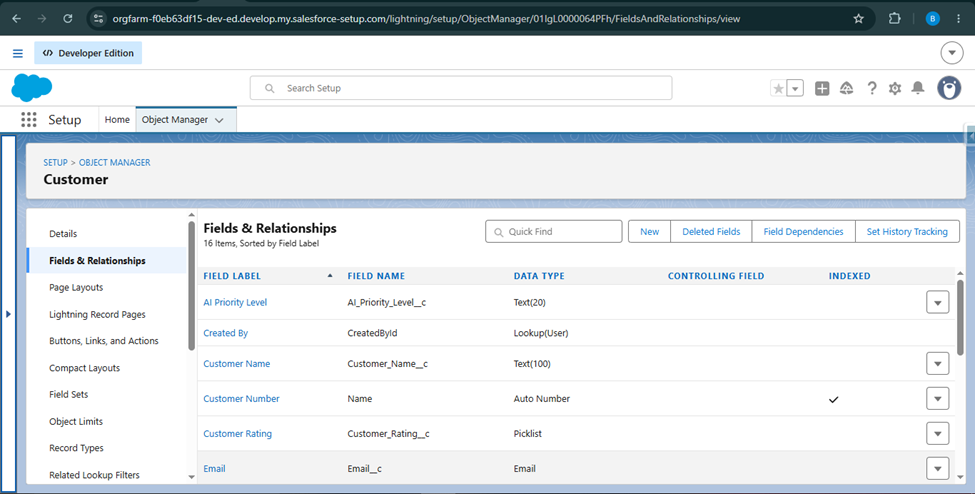Focus the Search Setup box
The width and height of the screenshot is (975, 494).
pos(461,88)
